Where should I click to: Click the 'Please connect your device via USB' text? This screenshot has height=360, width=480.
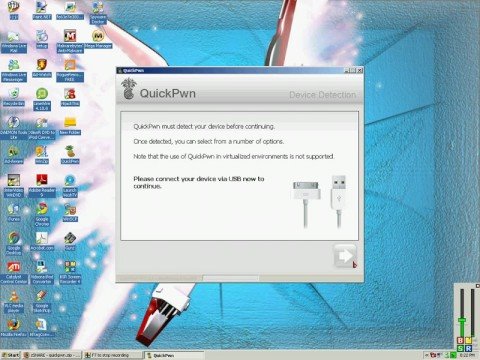(199, 182)
